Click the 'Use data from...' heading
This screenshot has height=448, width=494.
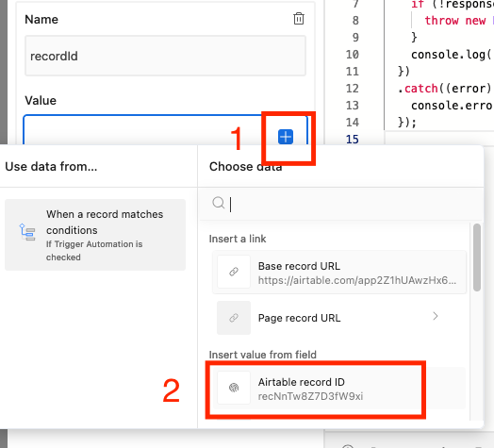[51, 166]
